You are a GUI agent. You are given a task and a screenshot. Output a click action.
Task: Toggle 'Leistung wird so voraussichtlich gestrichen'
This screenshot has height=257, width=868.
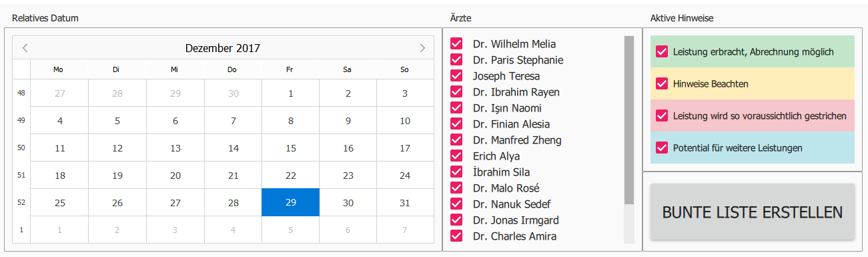coord(662,115)
